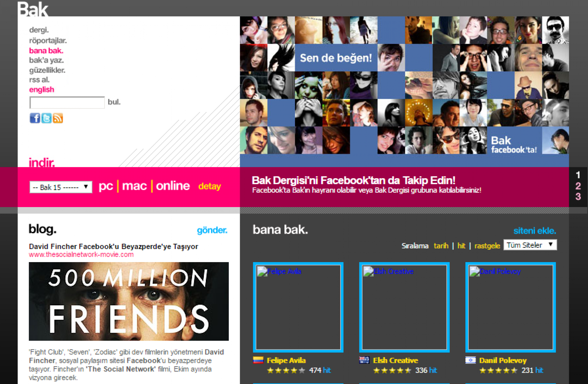Open the röportajlar menu item
This screenshot has width=588, height=384.
click(48, 41)
